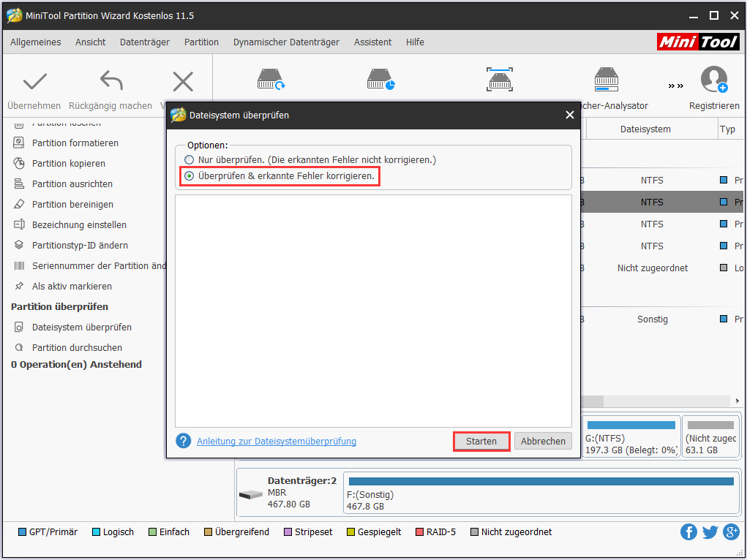The width and height of the screenshot is (747, 560).
Task: Click the Registrieren user icon
Action: click(x=713, y=80)
